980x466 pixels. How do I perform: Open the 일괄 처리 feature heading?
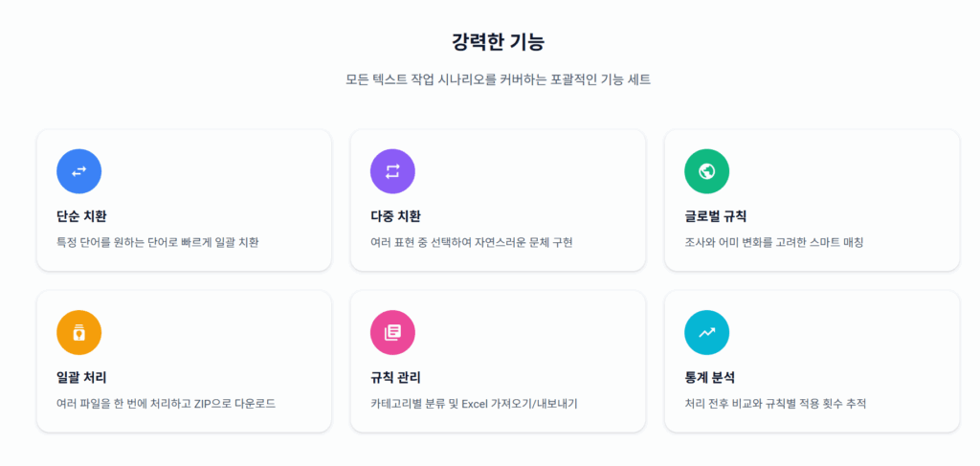(88, 377)
